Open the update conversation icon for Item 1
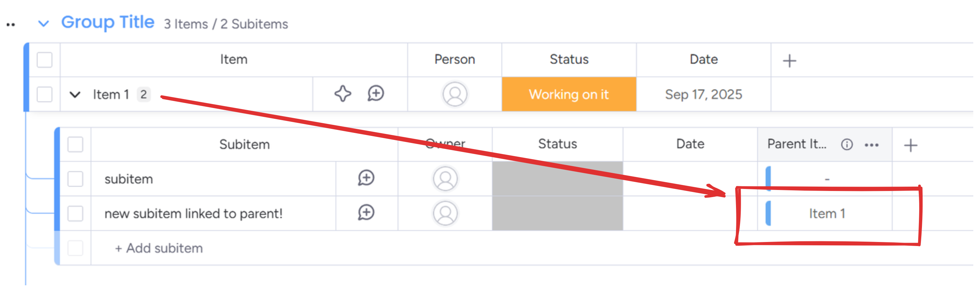The height and width of the screenshot is (292, 980). [376, 94]
